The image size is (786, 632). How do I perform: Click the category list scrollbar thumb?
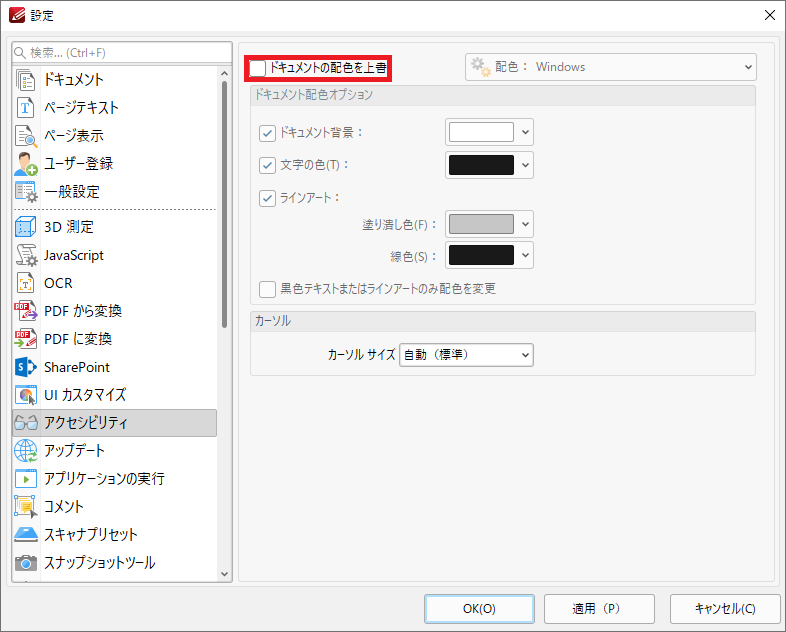(224, 204)
